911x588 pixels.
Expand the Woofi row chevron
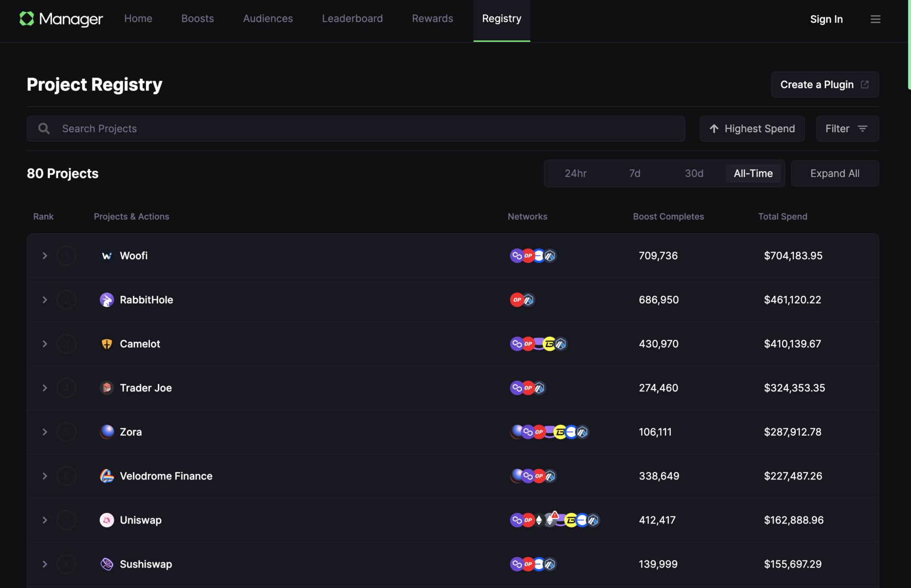point(44,256)
